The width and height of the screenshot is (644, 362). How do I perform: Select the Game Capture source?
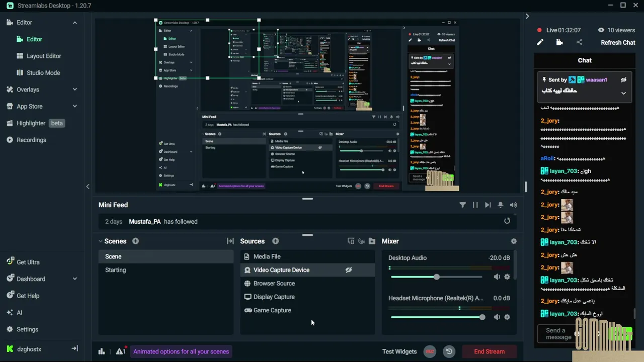307,311
